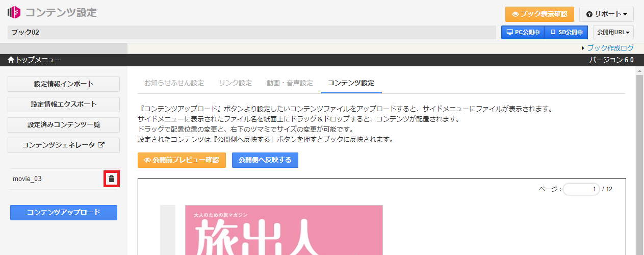Open the 動画・音声設定 tab
644x255 pixels.
pyautogui.click(x=290, y=83)
